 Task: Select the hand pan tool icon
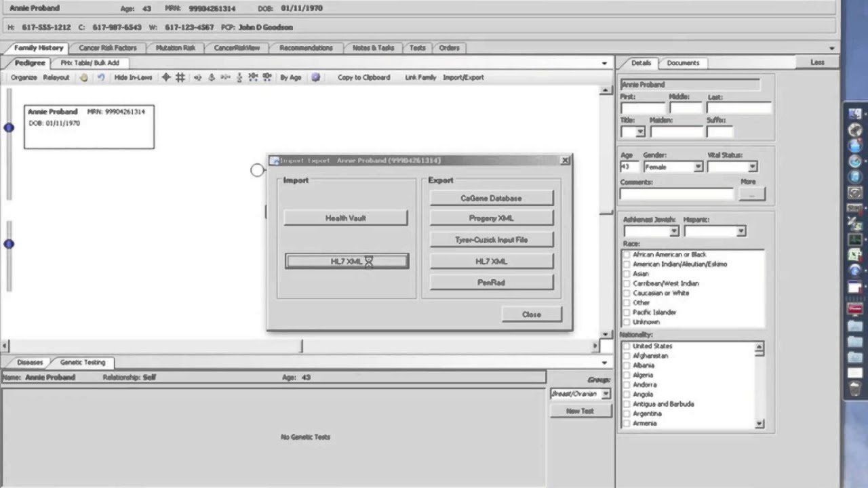[83, 77]
